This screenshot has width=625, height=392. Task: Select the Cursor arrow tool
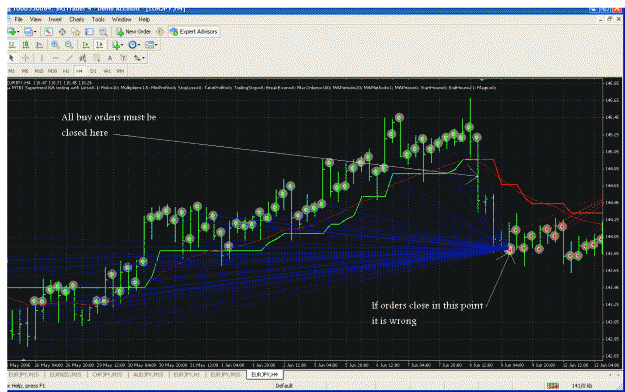point(11,58)
